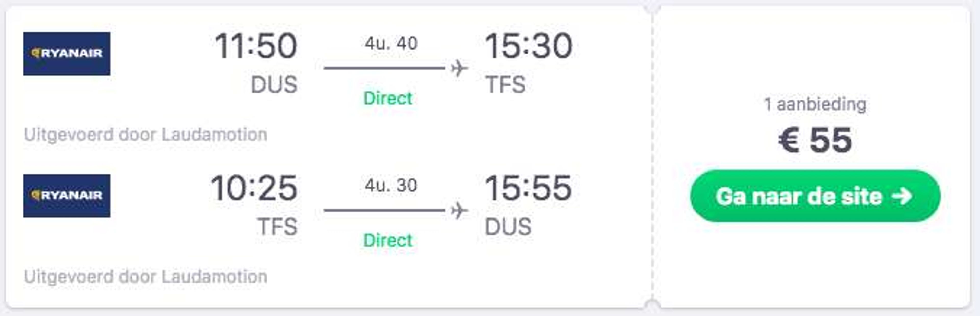The width and height of the screenshot is (980, 316).
Task: Click the outbound TFS destination code
Action: click(x=506, y=84)
